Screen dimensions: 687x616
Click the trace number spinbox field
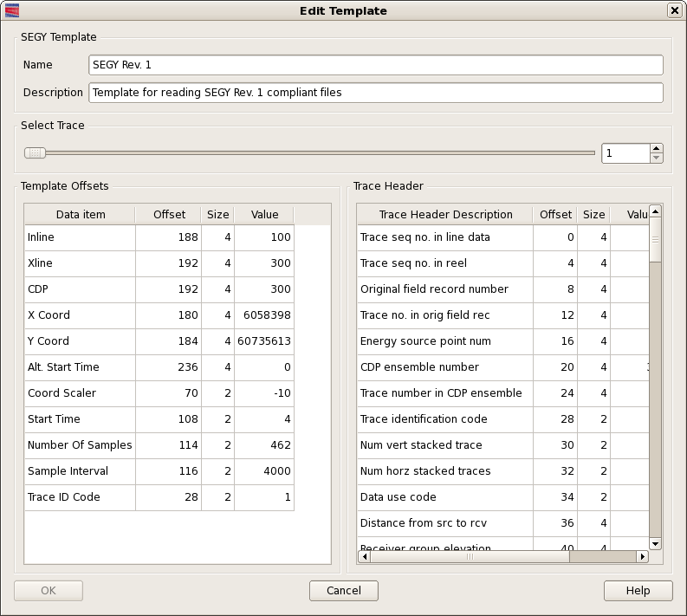click(625, 153)
